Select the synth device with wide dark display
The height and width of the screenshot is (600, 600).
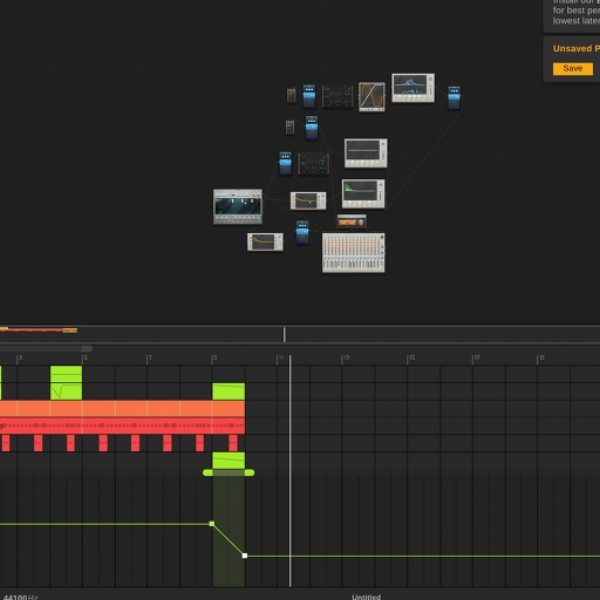pos(238,206)
